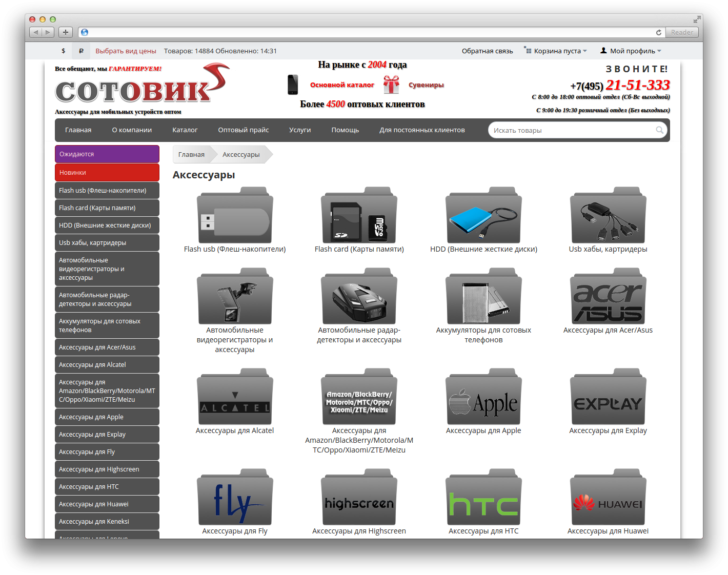
Task: Open the Услуги menu item
Action: pos(300,130)
